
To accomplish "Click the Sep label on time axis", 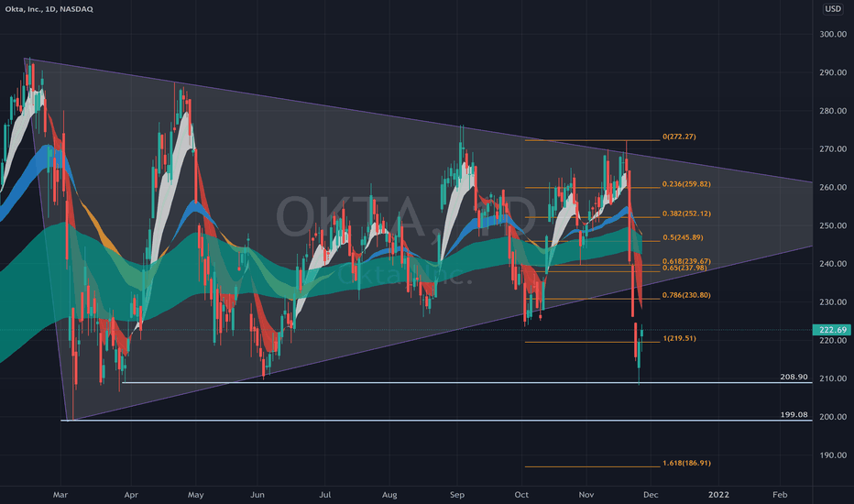I will 457,495.
